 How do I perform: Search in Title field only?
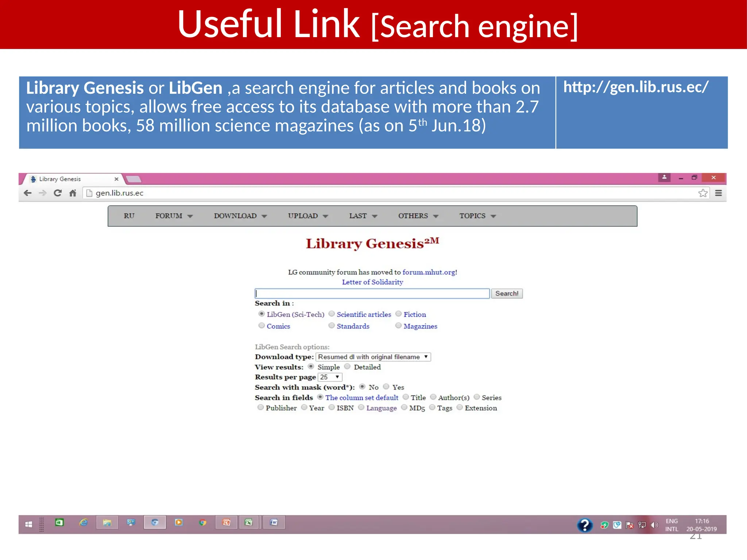[406, 397]
